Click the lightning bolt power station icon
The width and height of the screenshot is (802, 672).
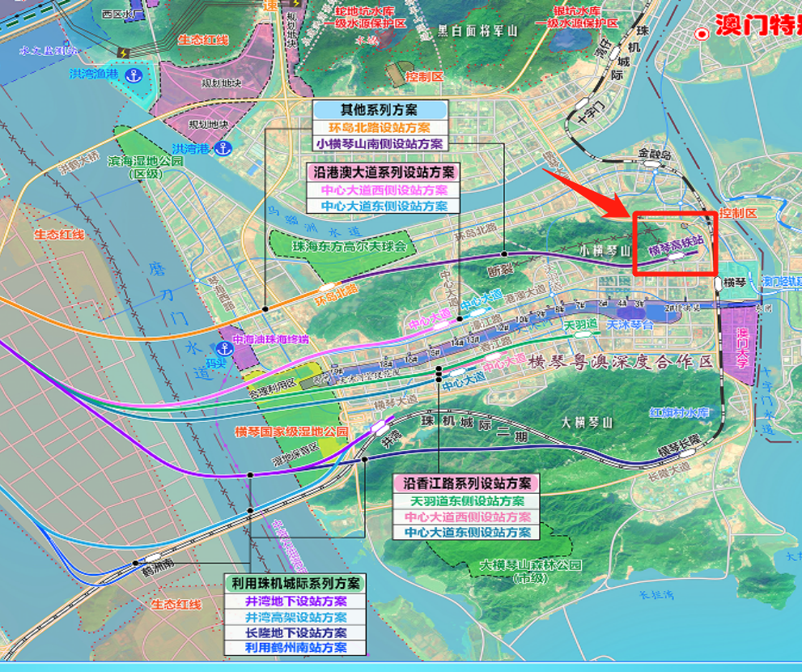click(x=123, y=53)
